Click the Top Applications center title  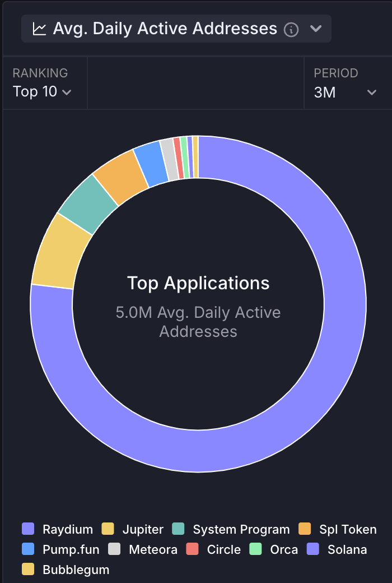[x=198, y=283]
